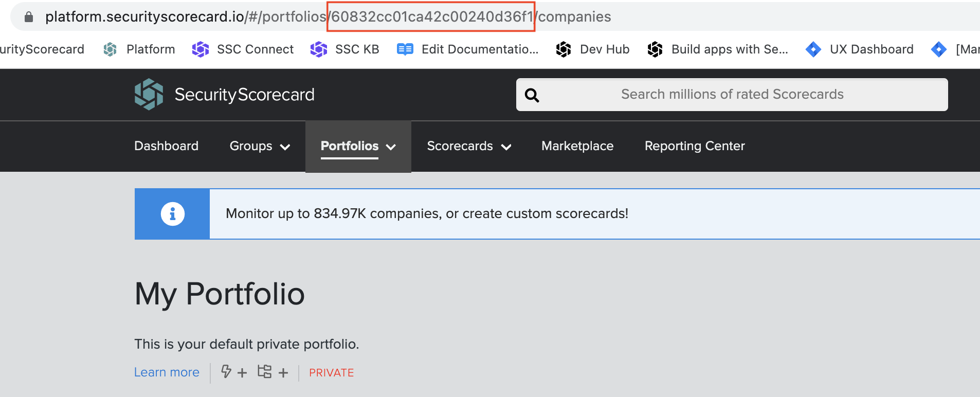This screenshot has width=980, height=397.
Task: Open the Reporting Center nav item
Action: (x=695, y=146)
